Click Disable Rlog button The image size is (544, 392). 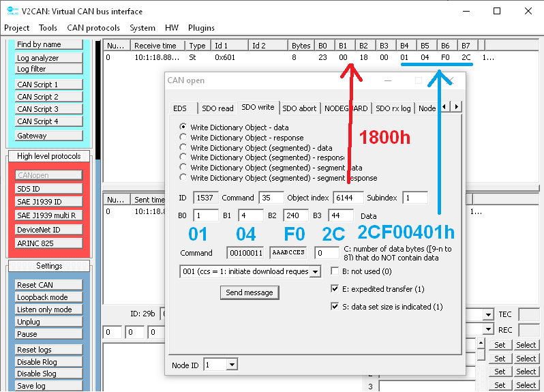[48, 362]
